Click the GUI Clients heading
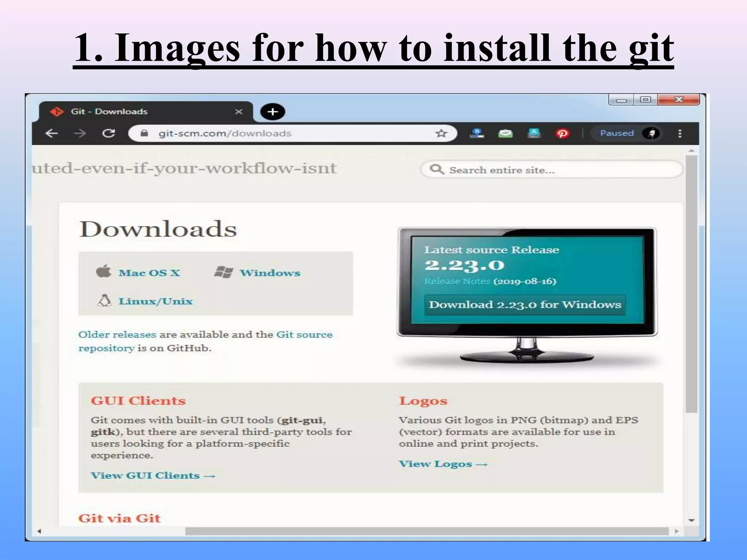This screenshot has width=747, height=560. [138, 401]
